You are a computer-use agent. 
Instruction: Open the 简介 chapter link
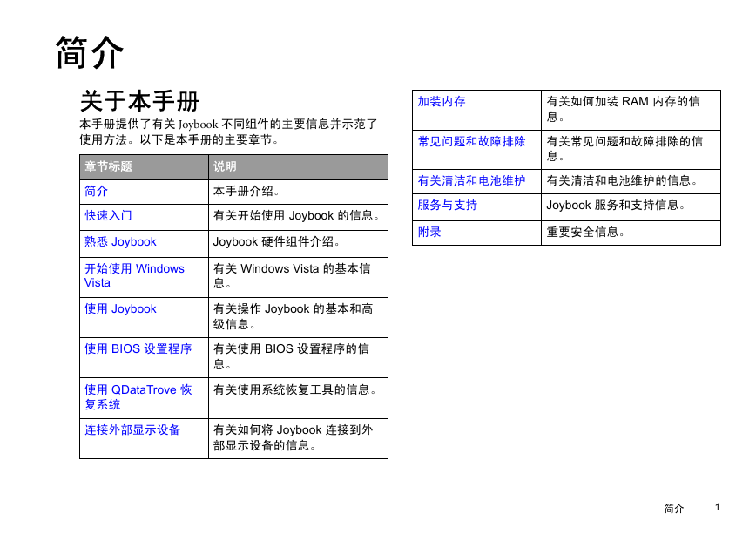tap(96, 192)
